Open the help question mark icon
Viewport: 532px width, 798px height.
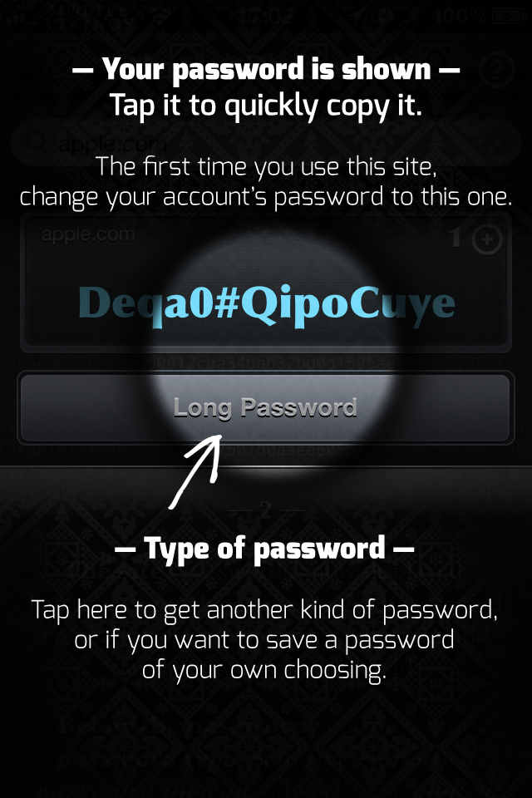pos(495,70)
